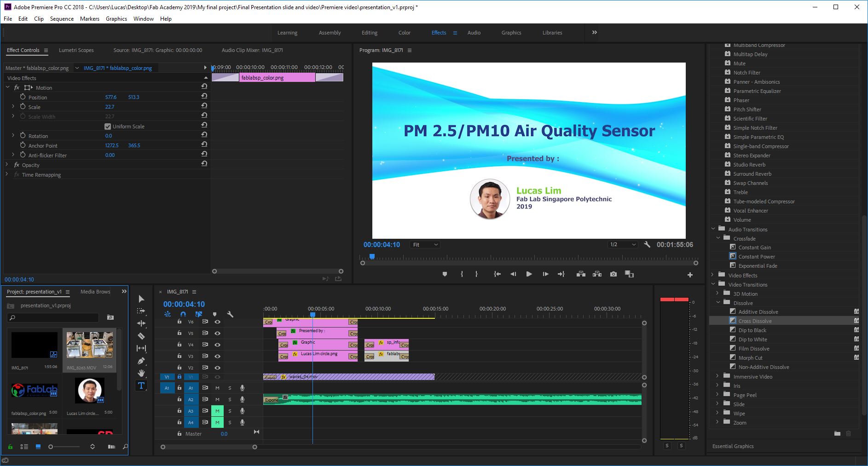Toggle Linked Selection in the timeline

(x=199, y=314)
